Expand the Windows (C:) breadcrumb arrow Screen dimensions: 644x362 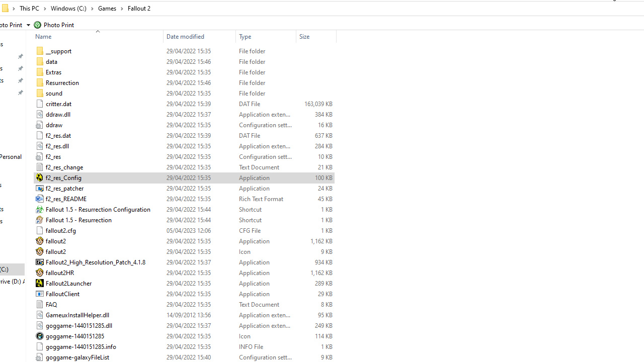pos(91,9)
